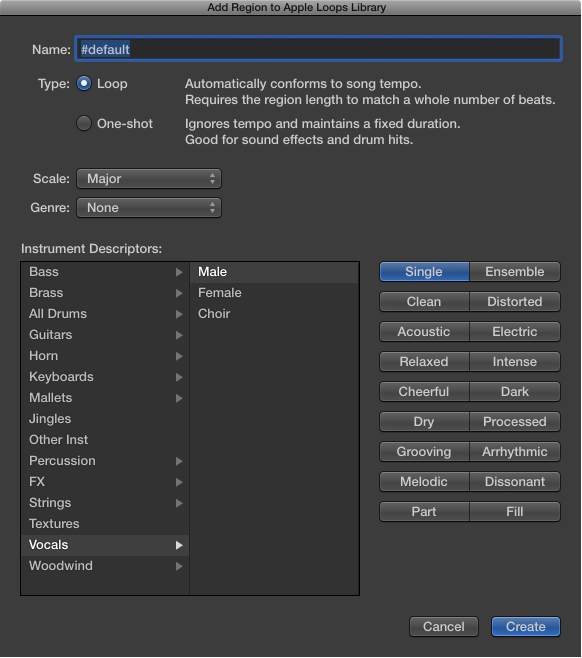Expand the Percussion category arrow
This screenshot has width=582, height=658.
(x=179, y=461)
